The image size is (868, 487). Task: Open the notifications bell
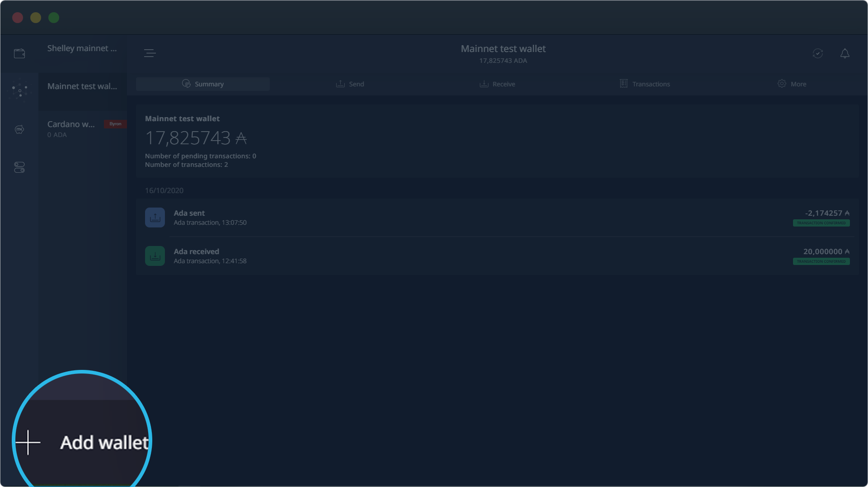[x=845, y=53]
